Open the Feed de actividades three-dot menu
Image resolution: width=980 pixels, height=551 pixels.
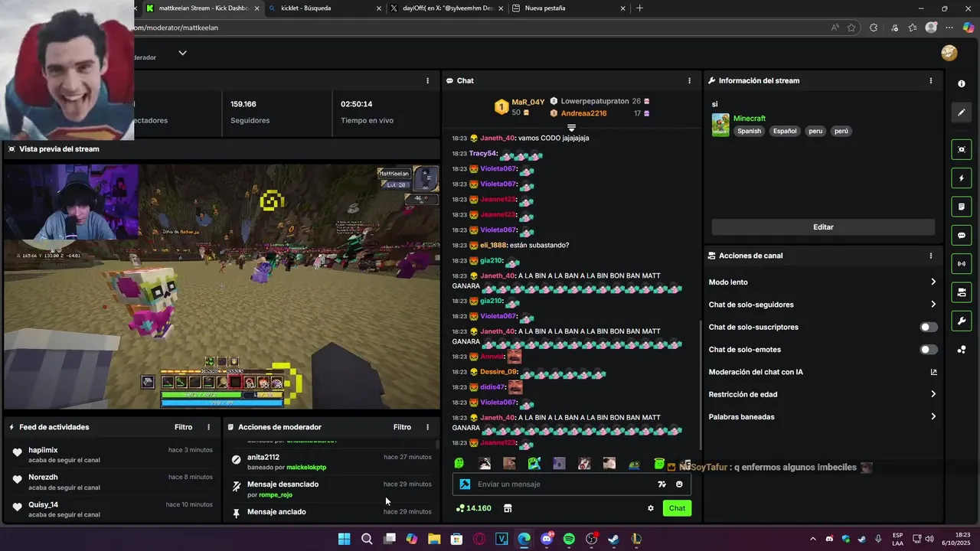pyautogui.click(x=208, y=427)
